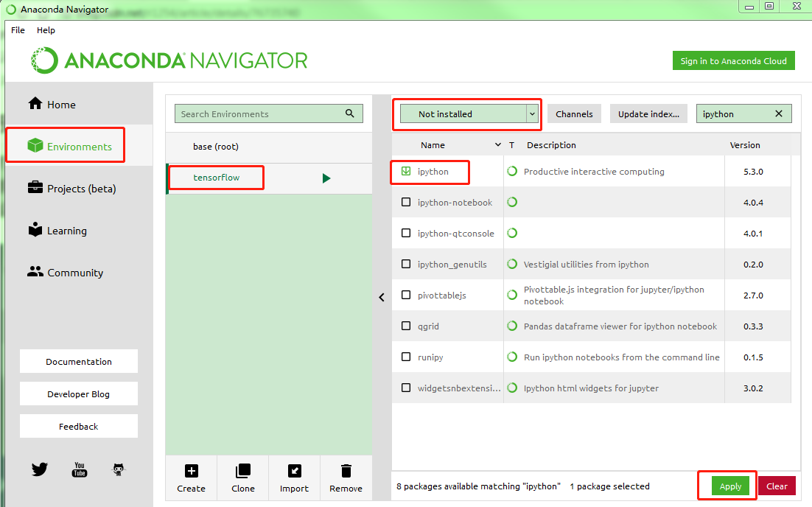The height and width of the screenshot is (507, 812).
Task: Open the Help menu
Action: coord(46,30)
